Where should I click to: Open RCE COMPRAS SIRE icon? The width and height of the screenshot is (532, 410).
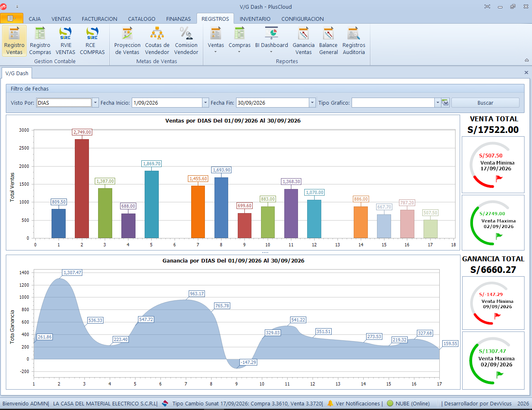click(92, 41)
